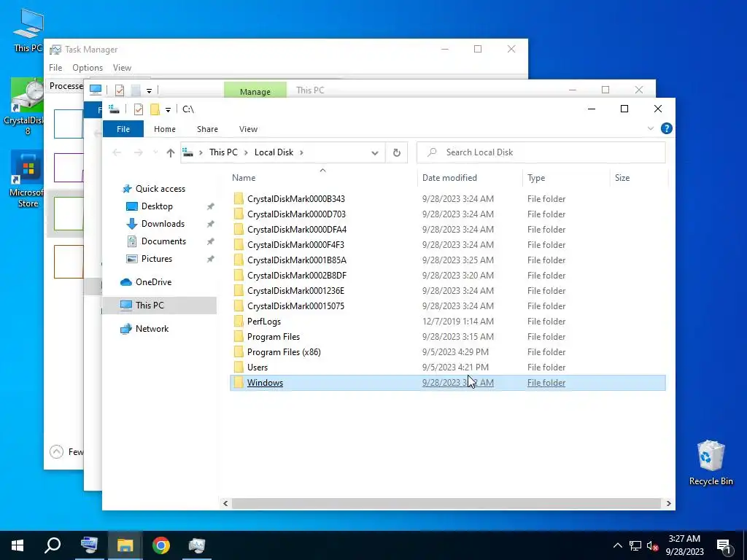The height and width of the screenshot is (560, 747).
Task: Click the New folder quick access toolbar icon
Action: tap(155, 109)
